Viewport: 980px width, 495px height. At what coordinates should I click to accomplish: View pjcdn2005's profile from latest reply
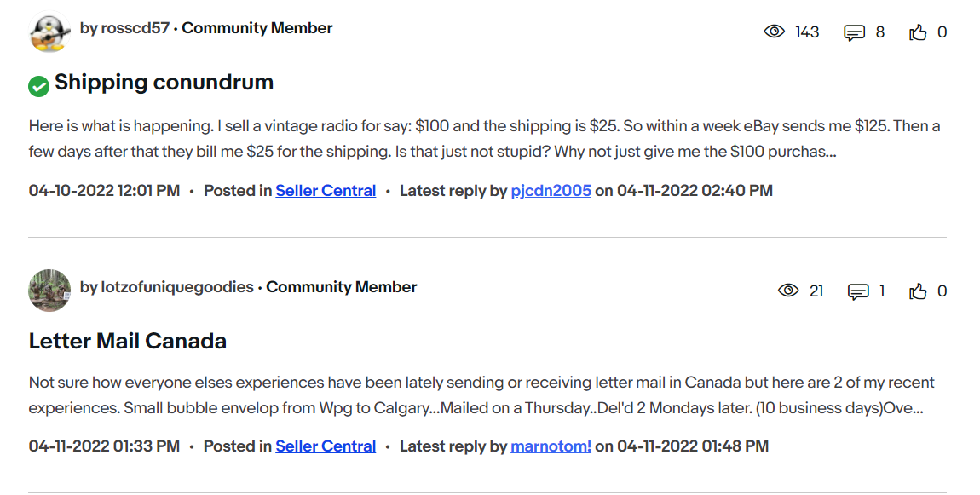click(551, 191)
